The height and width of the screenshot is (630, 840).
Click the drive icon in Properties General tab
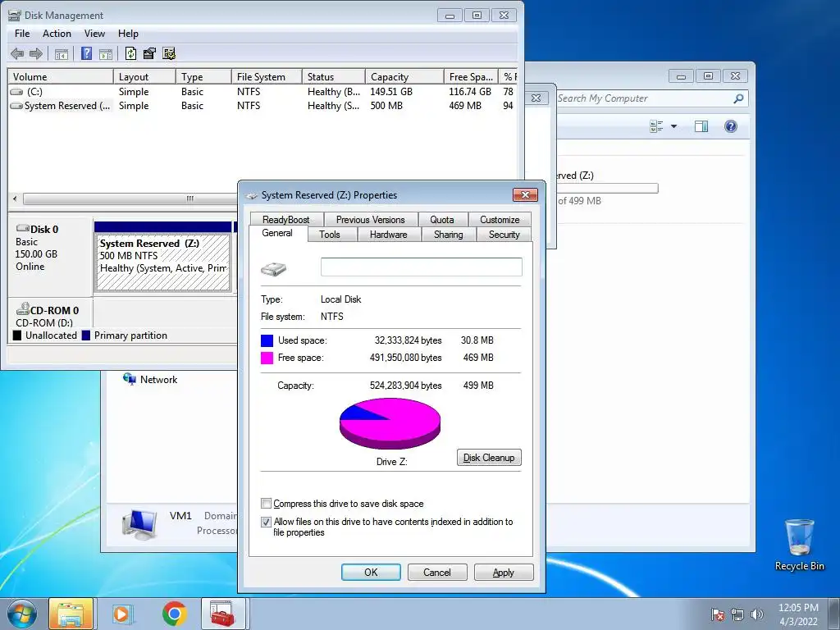click(x=274, y=269)
